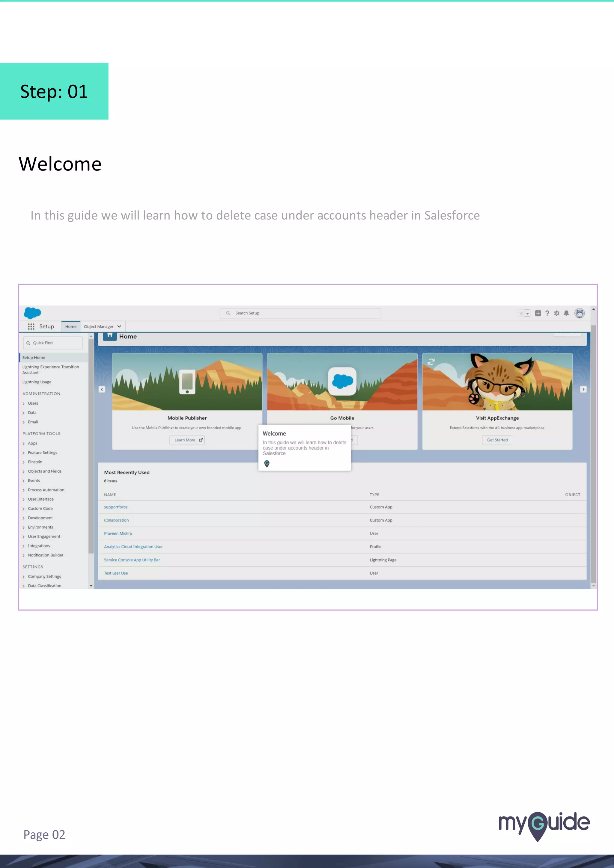Open the user avatar profile icon
The height and width of the screenshot is (868, 614).
580,313
